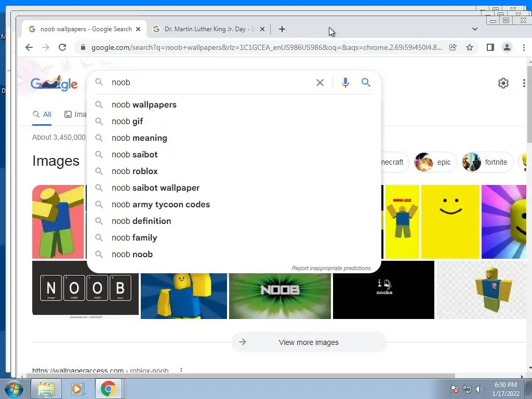Click Report inappropriate predictions link

pos(331,268)
